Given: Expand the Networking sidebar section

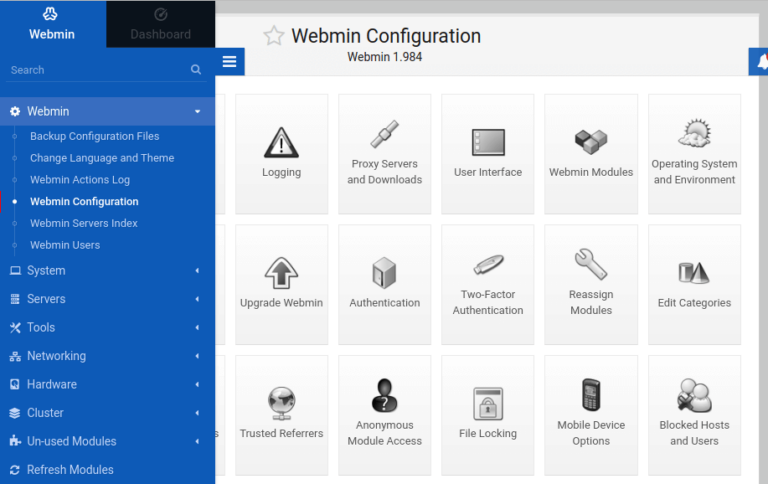Looking at the screenshot, I should click(x=107, y=356).
